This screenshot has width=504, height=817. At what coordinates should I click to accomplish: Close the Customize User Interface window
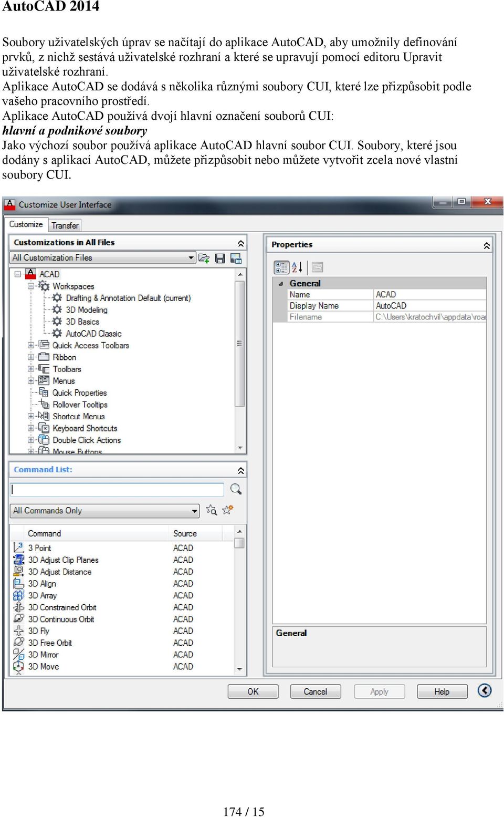click(x=487, y=202)
